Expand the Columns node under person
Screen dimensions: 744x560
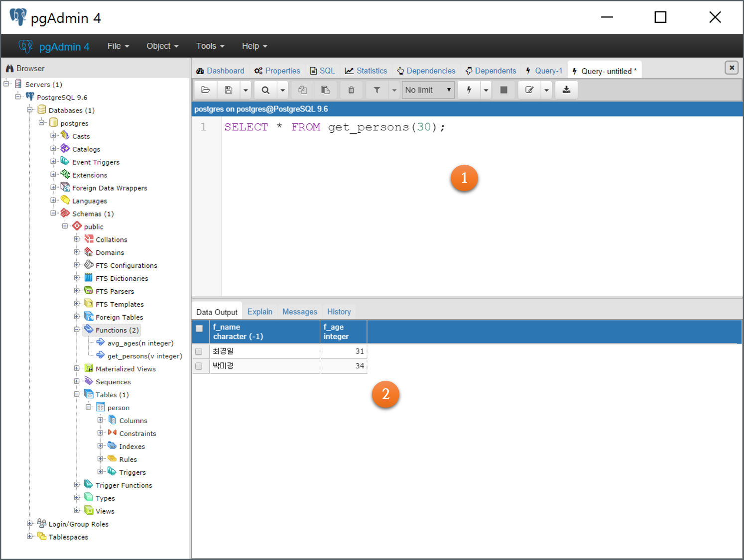(100, 420)
